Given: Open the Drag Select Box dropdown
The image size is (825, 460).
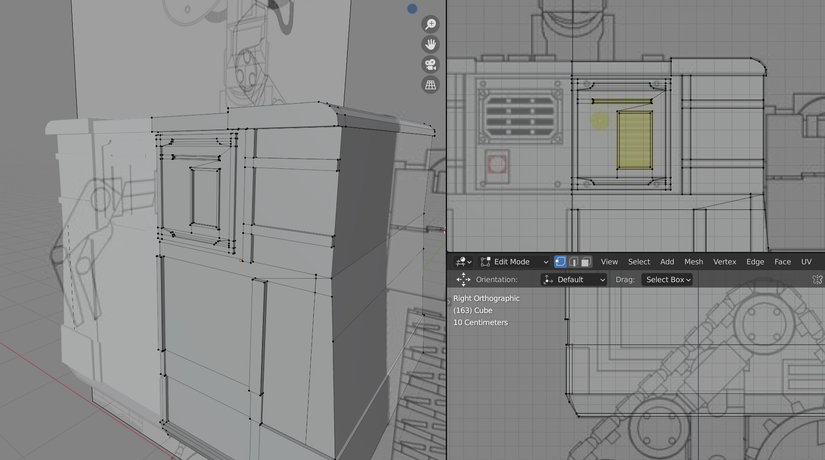Looking at the screenshot, I should 666,279.
